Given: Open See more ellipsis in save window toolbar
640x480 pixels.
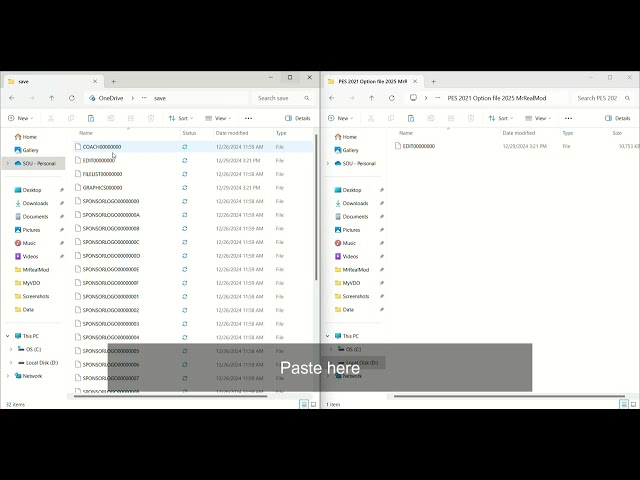Looking at the screenshot, I should (248, 118).
